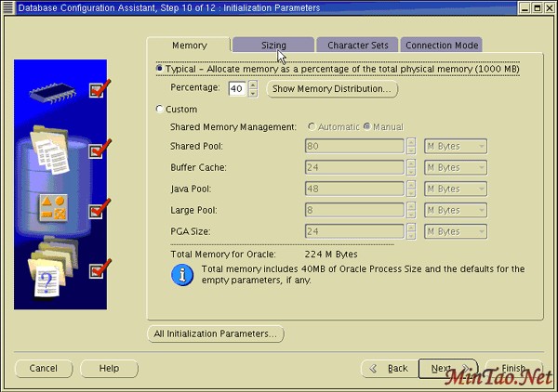Viewport: 558px width, 392px height.
Task: Select the Custom memory option
Action: coord(160,110)
